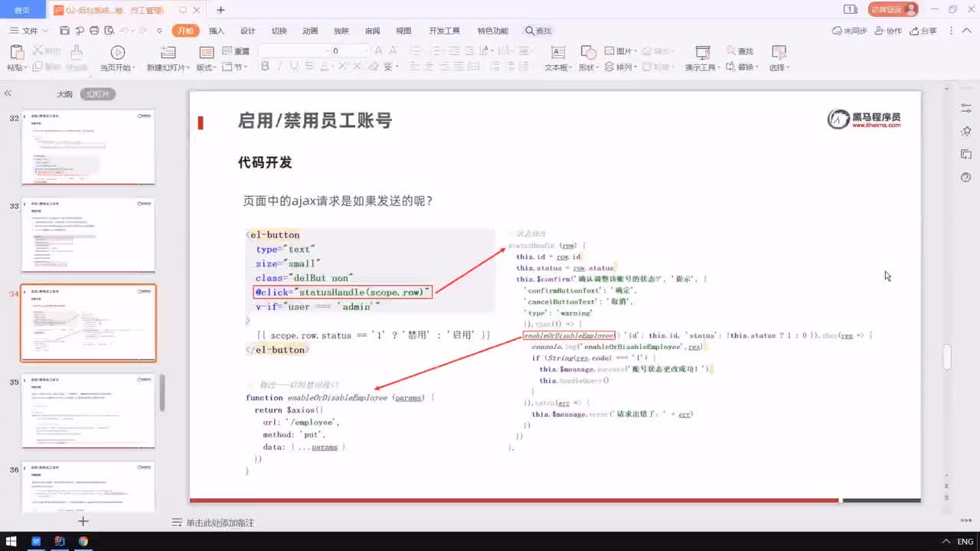Screen dimensions: 980x551
Task: Open Print Preview icon
Action: (109, 31)
